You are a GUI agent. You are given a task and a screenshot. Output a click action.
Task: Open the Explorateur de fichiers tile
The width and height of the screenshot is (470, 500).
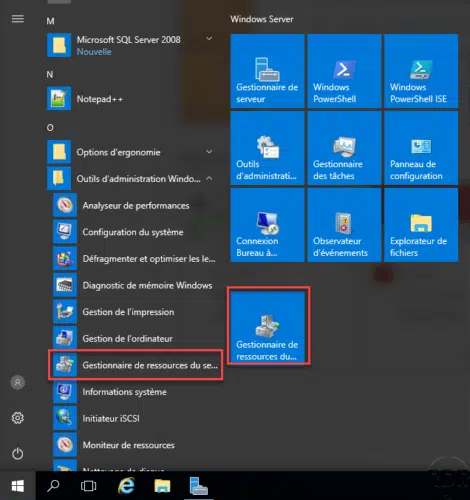click(x=421, y=225)
